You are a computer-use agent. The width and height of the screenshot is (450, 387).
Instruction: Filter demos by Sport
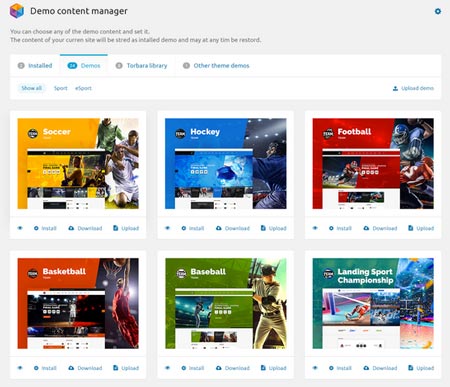pyautogui.click(x=61, y=88)
